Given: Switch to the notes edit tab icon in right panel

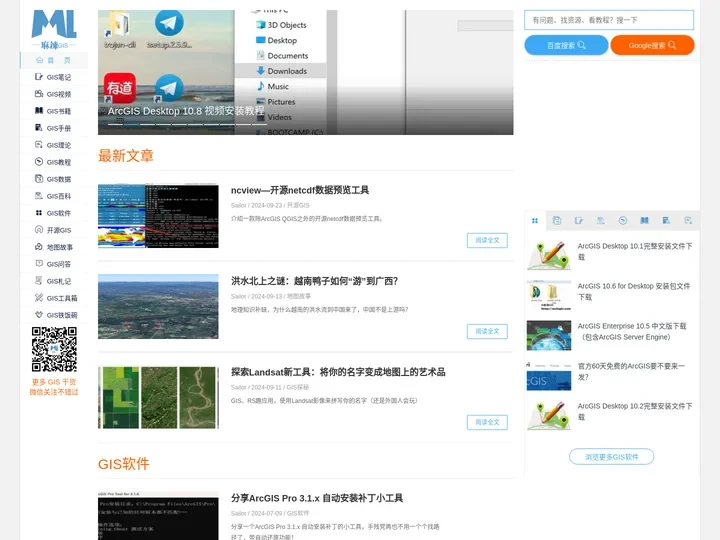Looking at the screenshot, I should [x=579, y=221].
